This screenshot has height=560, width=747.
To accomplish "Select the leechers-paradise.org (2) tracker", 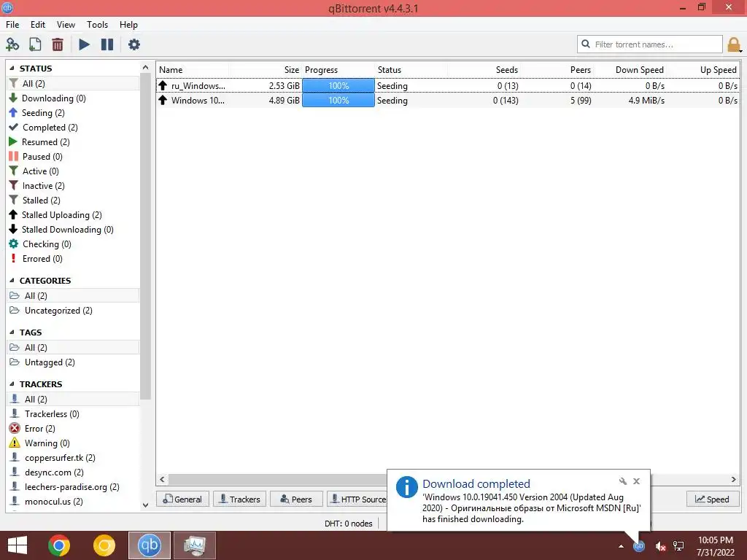I will tap(74, 487).
